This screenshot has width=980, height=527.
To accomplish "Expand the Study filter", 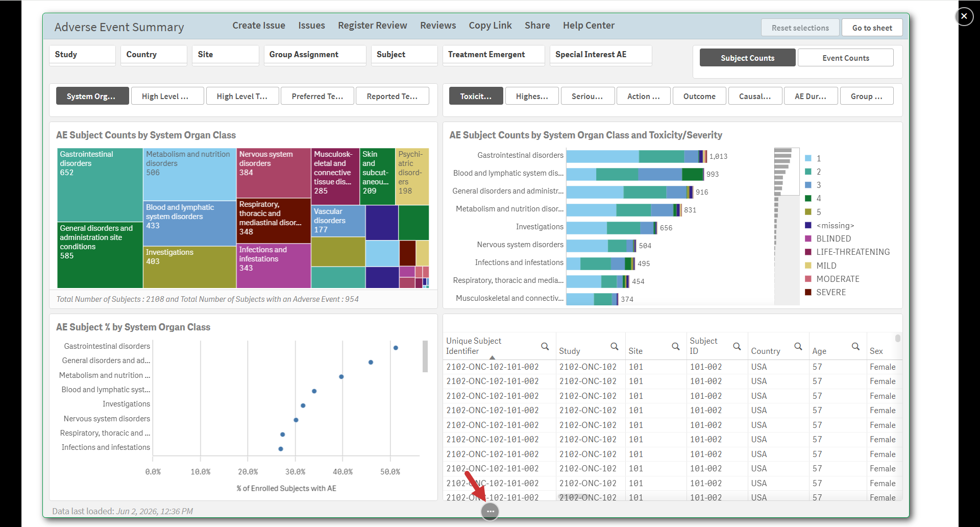I will click(82, 55).
